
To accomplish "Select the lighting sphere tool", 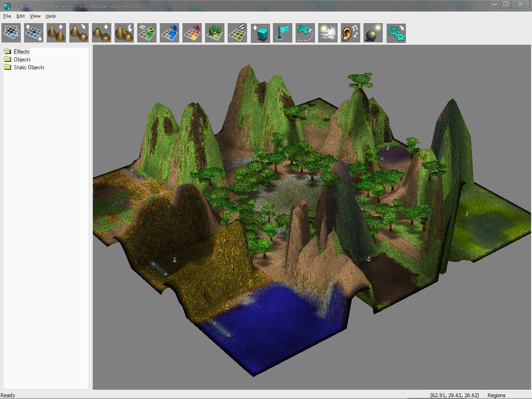I will click(373, 33).
